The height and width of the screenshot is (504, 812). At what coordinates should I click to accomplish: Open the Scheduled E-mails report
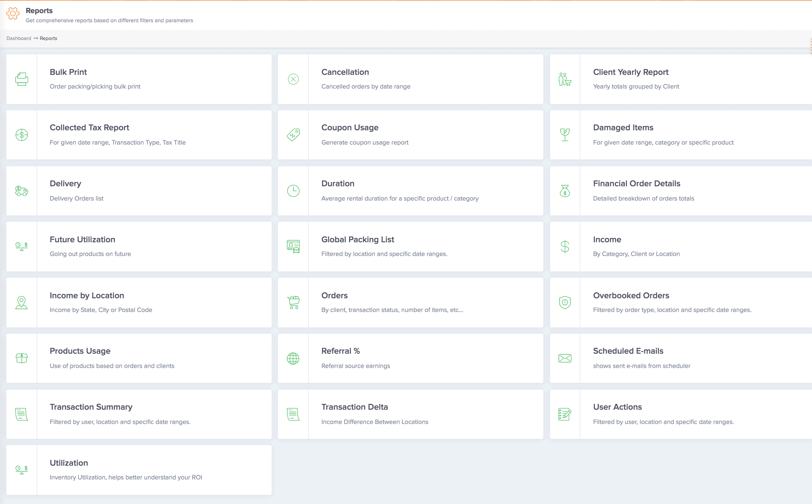(628, 351)
